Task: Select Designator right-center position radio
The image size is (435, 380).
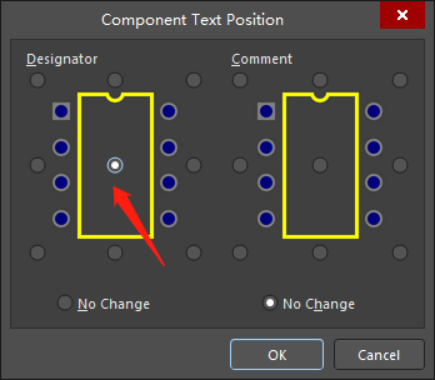Action: (x=194, y=165)
